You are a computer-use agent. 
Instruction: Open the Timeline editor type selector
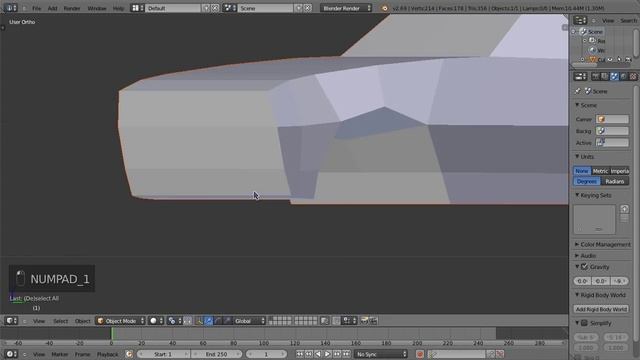click(11, 354)
